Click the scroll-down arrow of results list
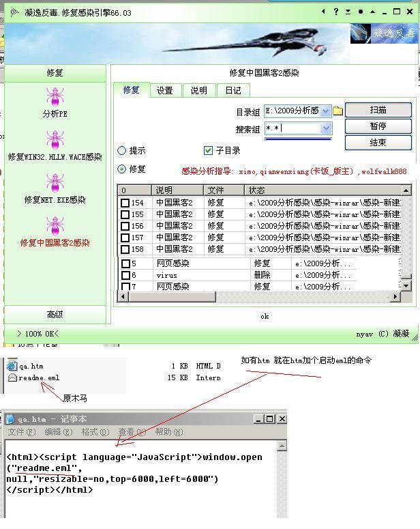The height and width of the screenshot is (529, 420). pyautogui.click(x=406, y=286)
